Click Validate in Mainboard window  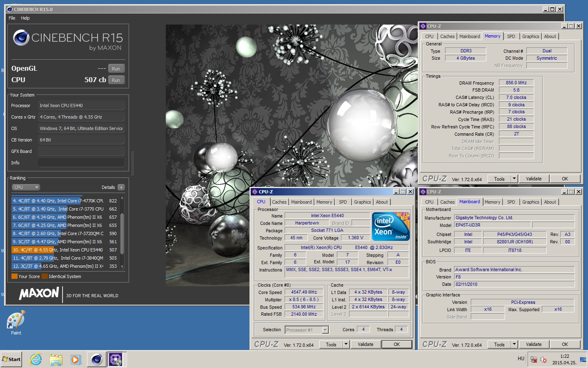pos(534,344)
